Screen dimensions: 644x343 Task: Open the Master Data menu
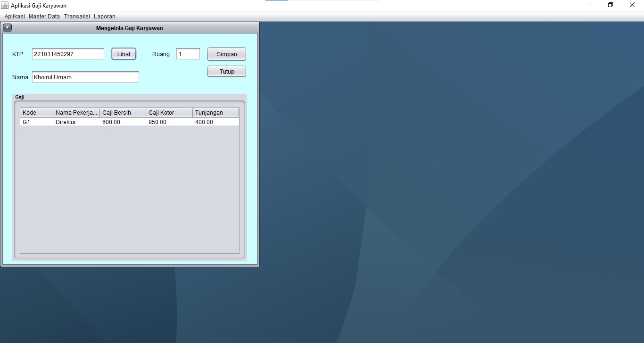coord(44,17)
